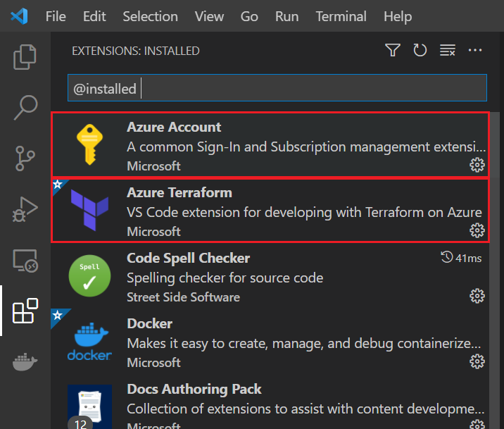The image size is (504, 429).
Task: Click Microsoft publisher under Azure Account
Action: click(x=153, y=166)
